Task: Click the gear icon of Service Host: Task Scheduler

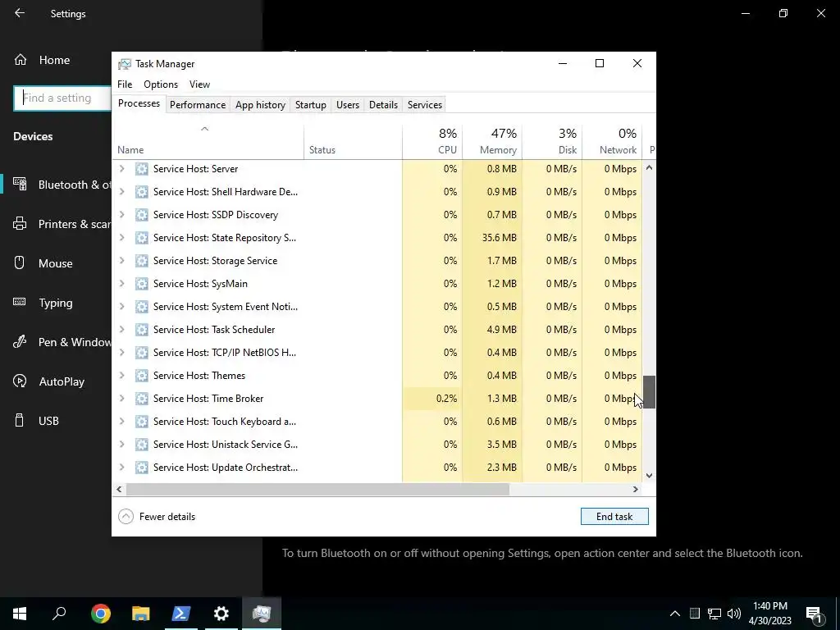Action: [x=141, y=330]
